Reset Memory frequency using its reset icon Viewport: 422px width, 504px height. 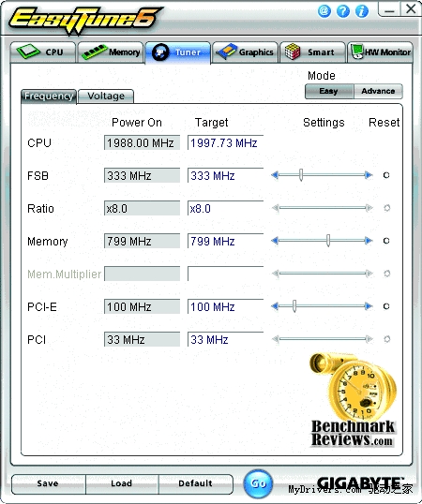pos(386,241)
